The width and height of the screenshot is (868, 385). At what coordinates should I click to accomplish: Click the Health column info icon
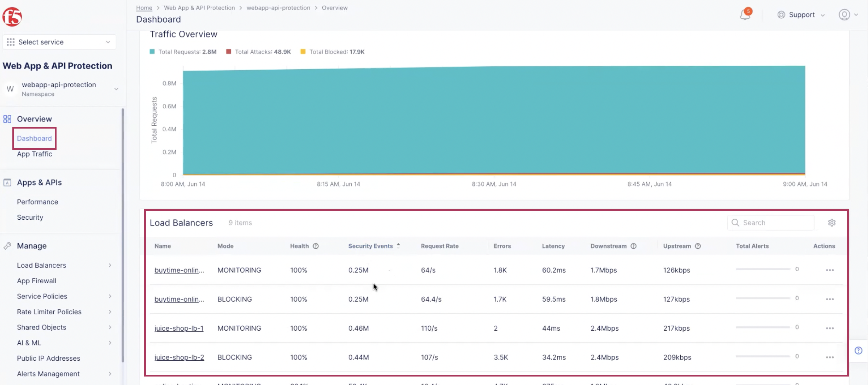[x=316, y=246]
